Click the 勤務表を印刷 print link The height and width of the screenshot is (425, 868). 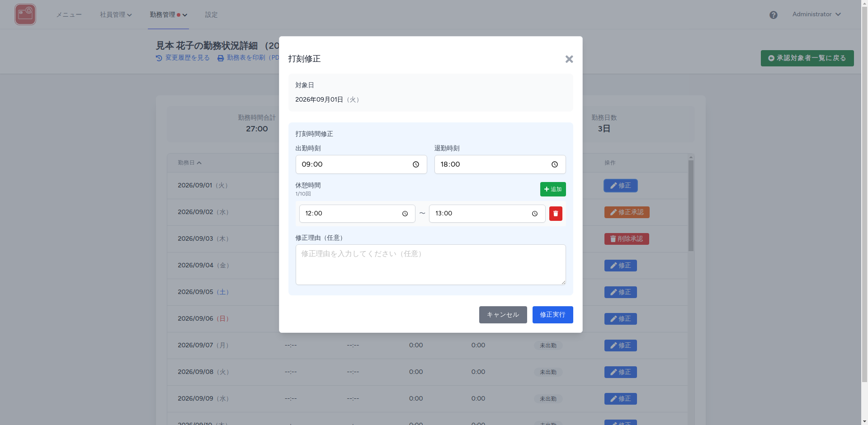[x=248, y=58]
